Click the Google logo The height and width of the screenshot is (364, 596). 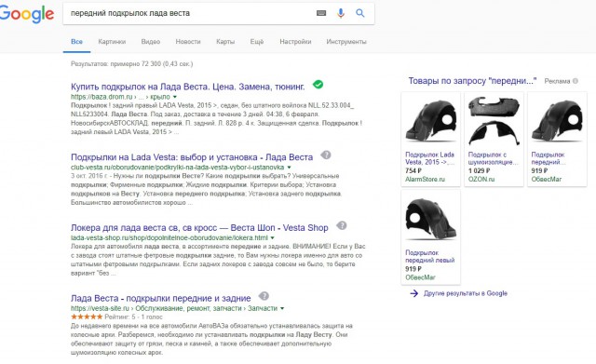27,15
